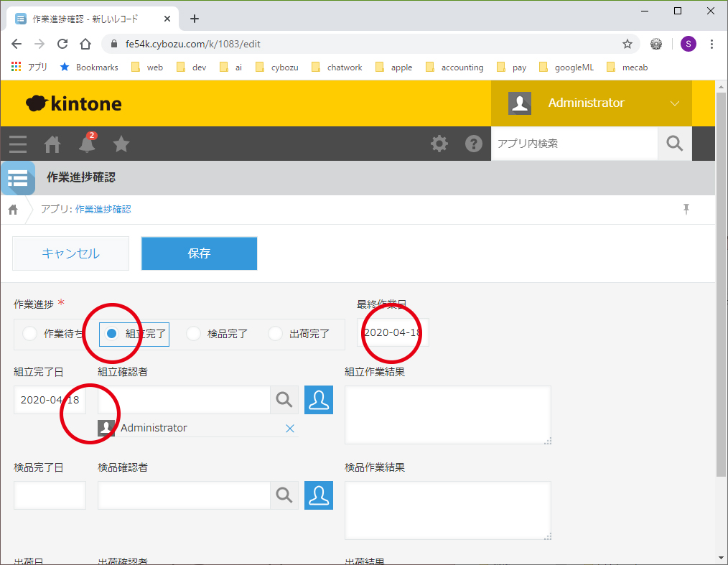Select the 検品完了 radio option
Screen dimensions: 728x565
(x=194, y=334)
